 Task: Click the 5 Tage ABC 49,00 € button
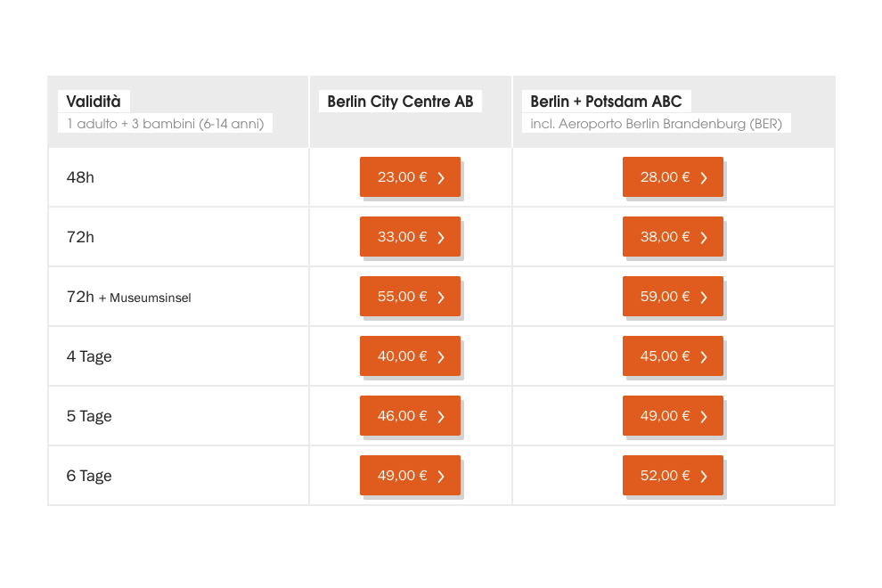tap(673, 416)
